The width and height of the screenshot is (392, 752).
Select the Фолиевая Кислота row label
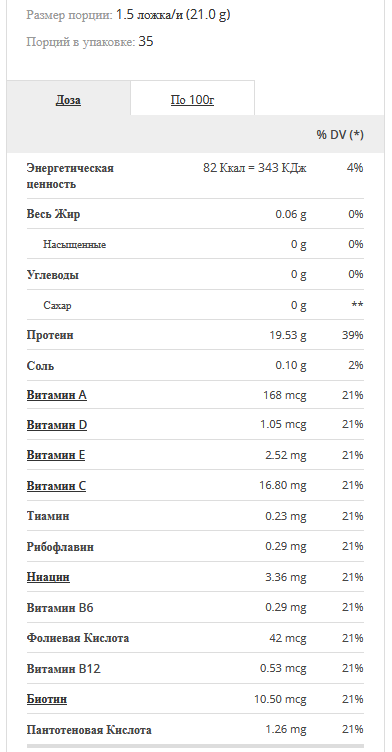[x=78, y=638]
